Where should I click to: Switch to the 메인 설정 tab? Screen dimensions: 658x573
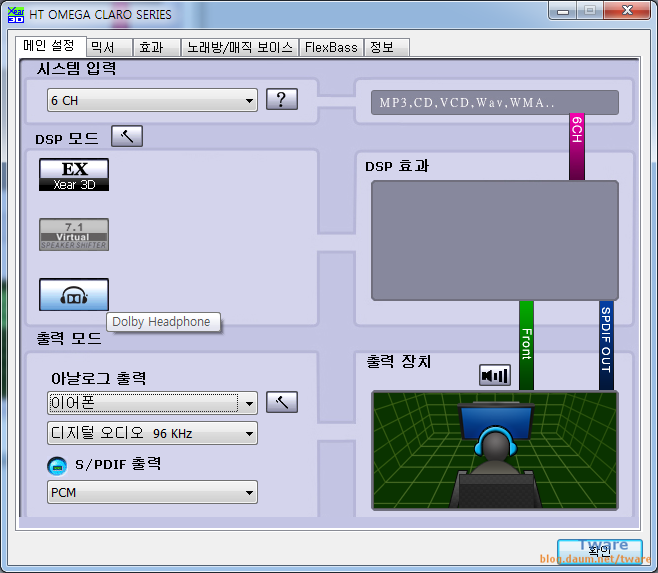click(x=50, y=45)
